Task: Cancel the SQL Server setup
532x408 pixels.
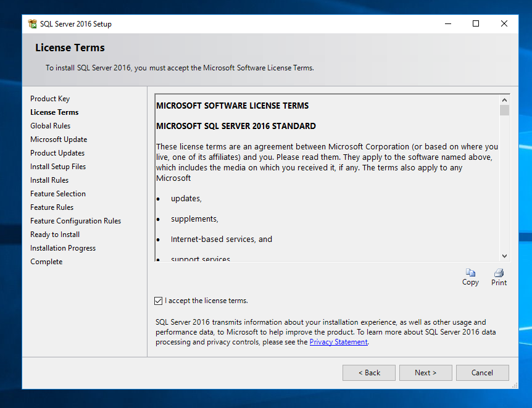Action: pyautogui.click(x=482, y=373)
